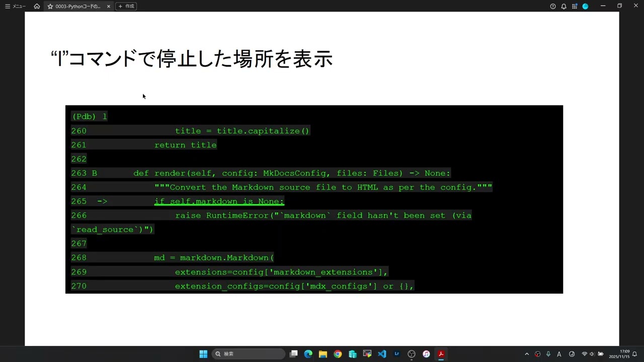Click "extensions=config['markdown_extensions']," line

pos(281,272)
